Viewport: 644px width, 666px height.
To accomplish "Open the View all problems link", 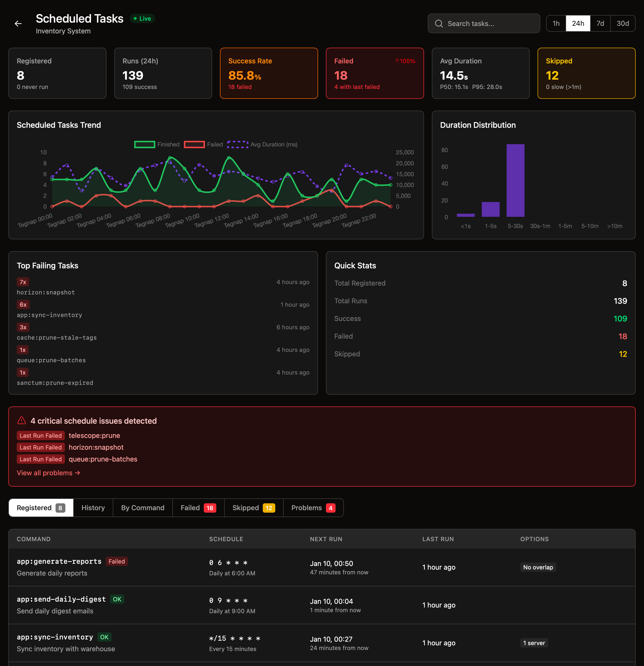I will (48, 473).
